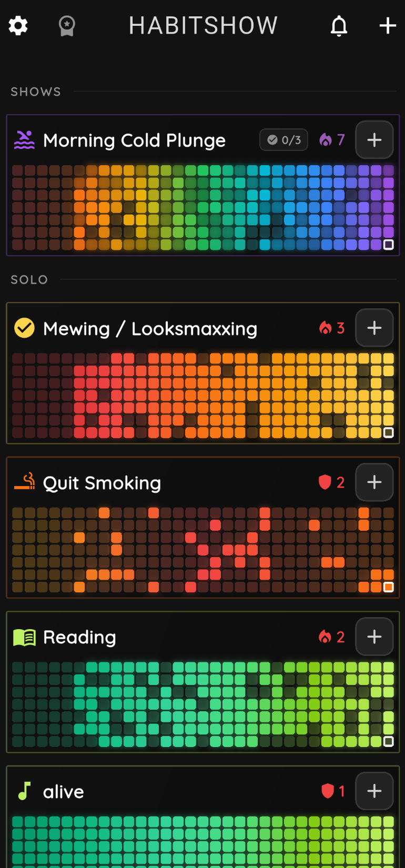Screen dimensions: 405x868
Task: Log an entry for Quit Smoking
Action: [374, 482]
